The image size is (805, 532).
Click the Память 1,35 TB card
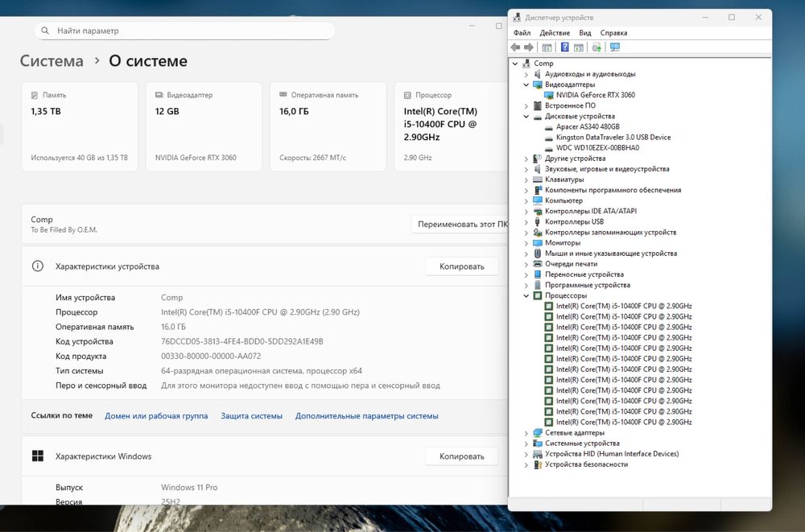[x=80, y=126]
